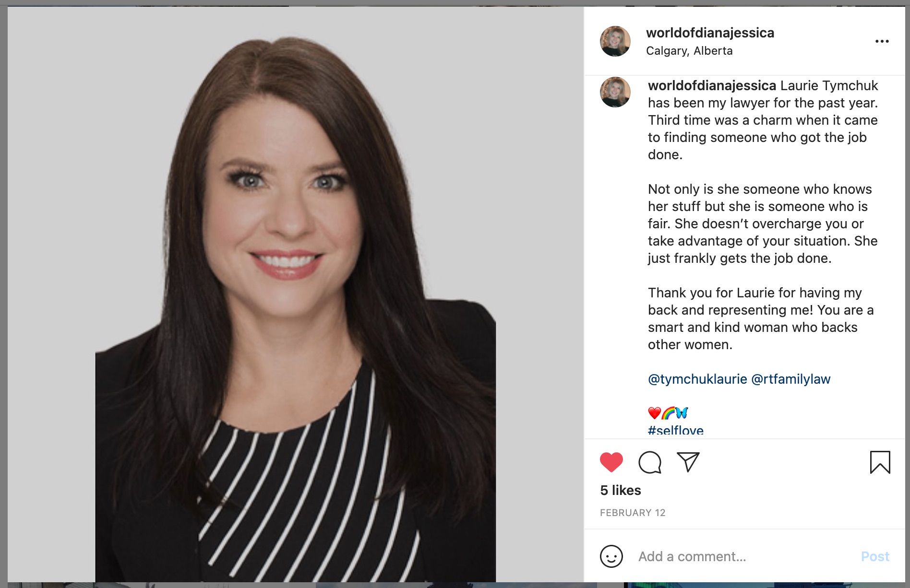Image resolution: width=910 pixels, height=588 pixels.
Task: Save the post with the bookmark icon
Action: pos(880,462)
